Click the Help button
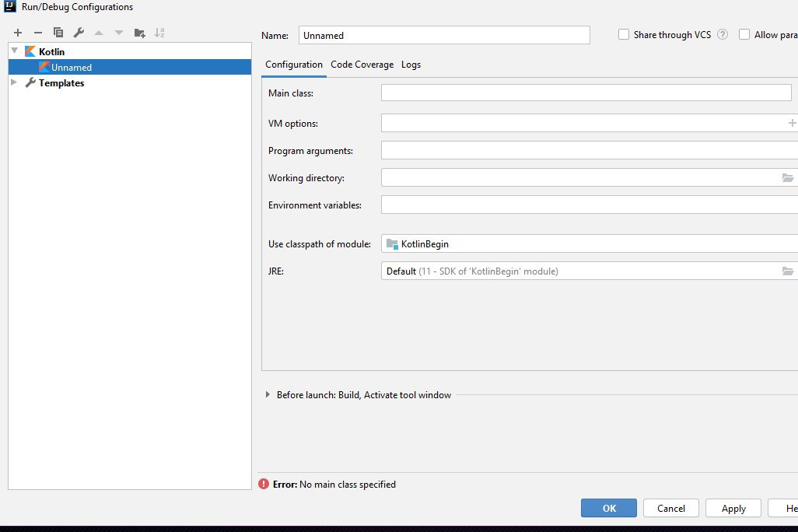 point(782,508)
